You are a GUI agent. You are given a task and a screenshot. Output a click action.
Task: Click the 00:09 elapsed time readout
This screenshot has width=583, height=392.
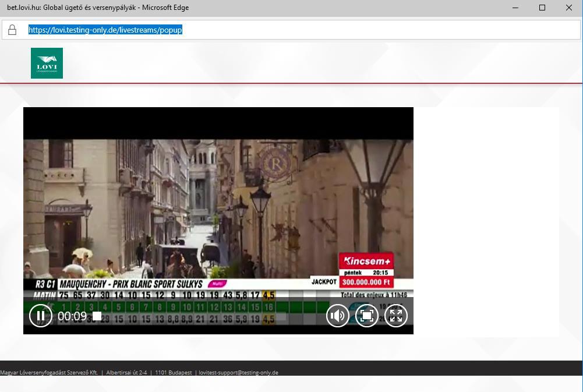pos(72,316)
